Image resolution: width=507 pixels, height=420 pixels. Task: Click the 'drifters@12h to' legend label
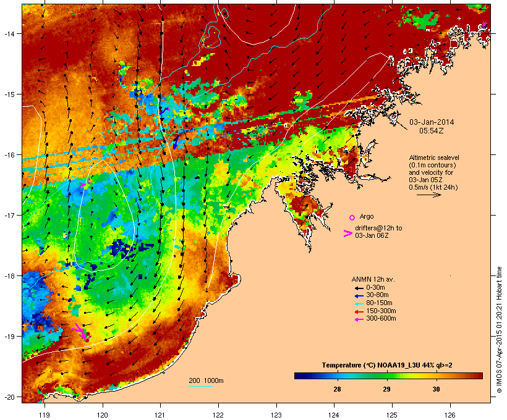378,228
